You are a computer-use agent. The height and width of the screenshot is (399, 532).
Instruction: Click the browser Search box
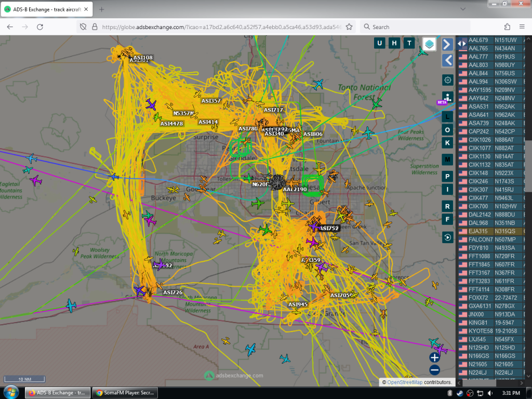point(415,27)
